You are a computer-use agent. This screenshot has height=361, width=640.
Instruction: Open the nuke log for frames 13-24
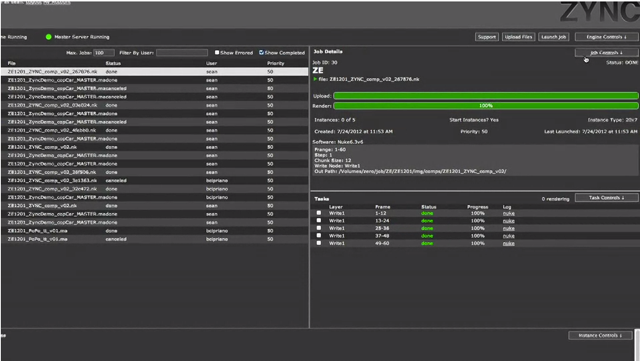tap(509, 221)
